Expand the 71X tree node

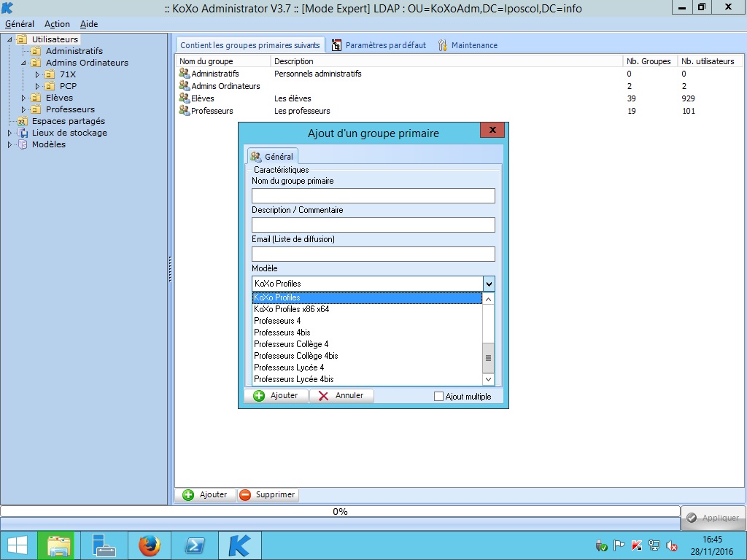pyautogui.click(x=37, y=74)
